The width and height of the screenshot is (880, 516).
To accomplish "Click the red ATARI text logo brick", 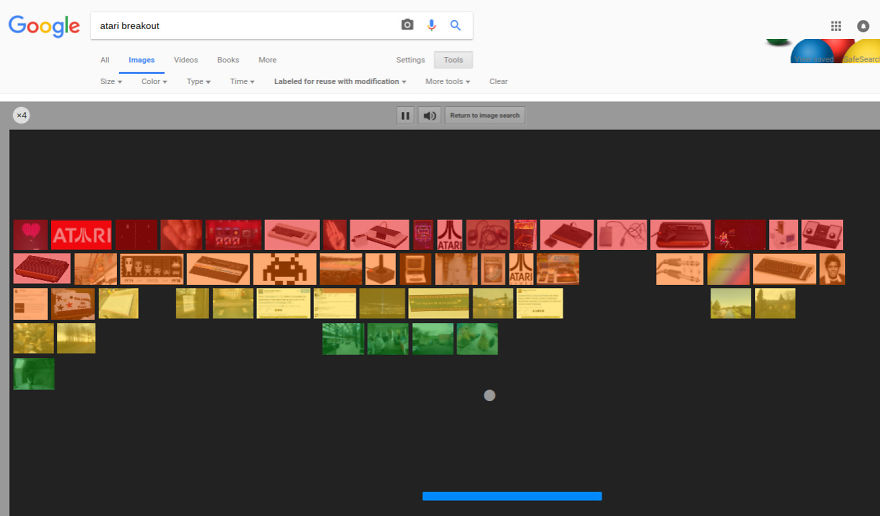I will [81, 235].
